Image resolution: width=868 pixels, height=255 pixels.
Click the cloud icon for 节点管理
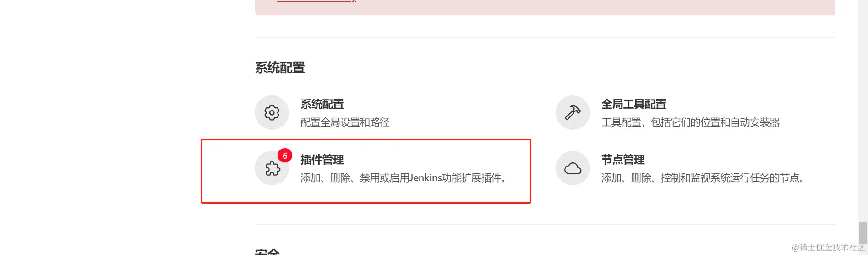click(573, 168)
